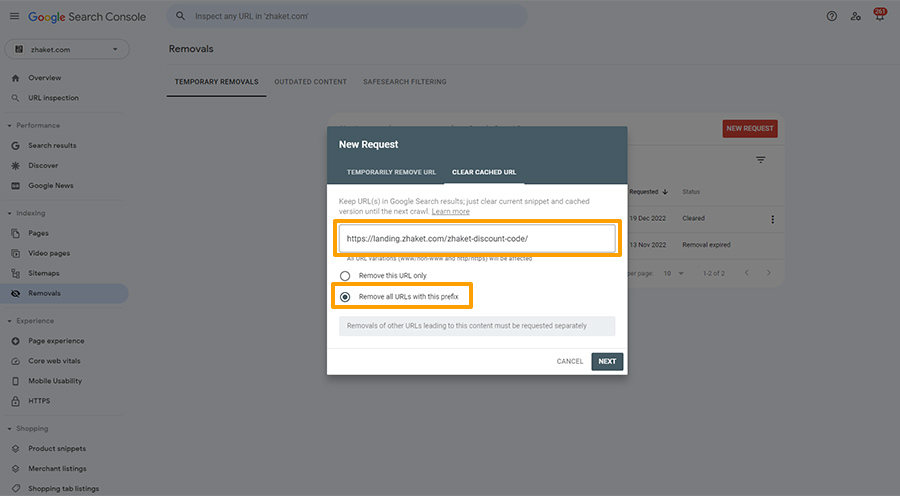Click the Search results Google icon

pyautogui.click(x=15, y=146)
